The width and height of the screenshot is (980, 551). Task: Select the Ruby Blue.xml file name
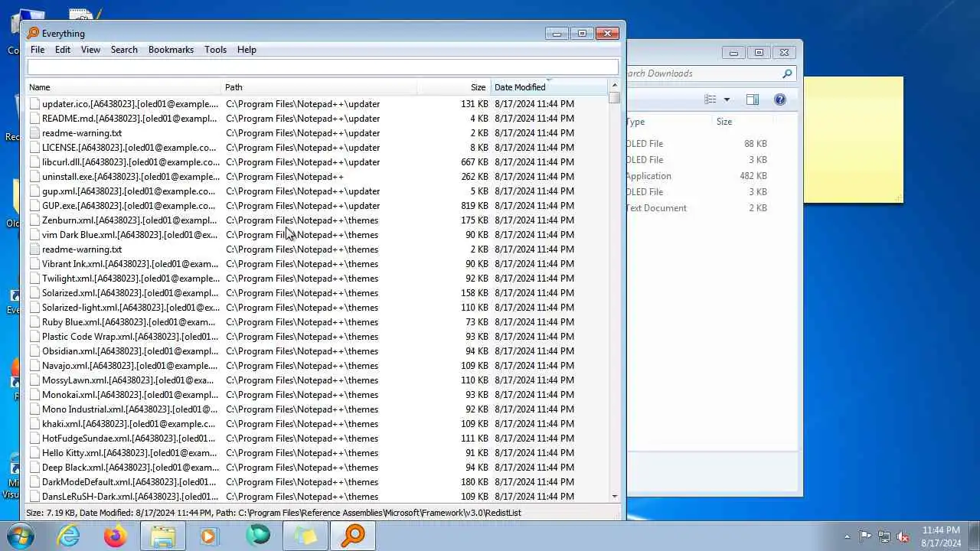pyautogui.click(x=129, y=322)
